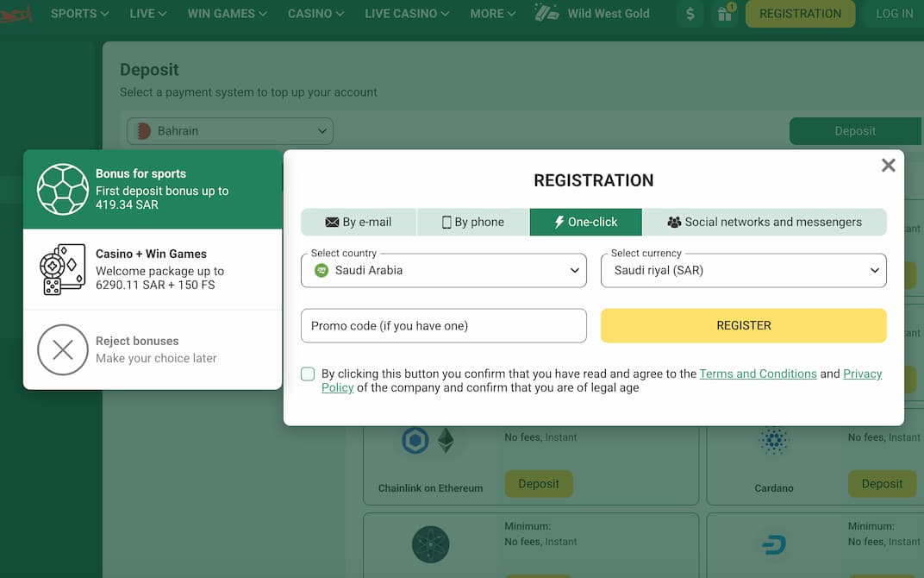The image size is (924, 578).
Task: Click the Dash coin logo icon
Action: (x=774, y=544)
